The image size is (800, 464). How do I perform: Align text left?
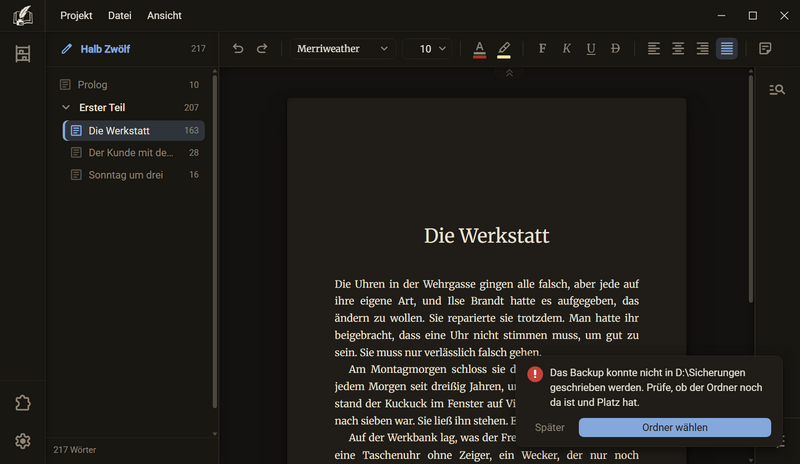[654, 48]
